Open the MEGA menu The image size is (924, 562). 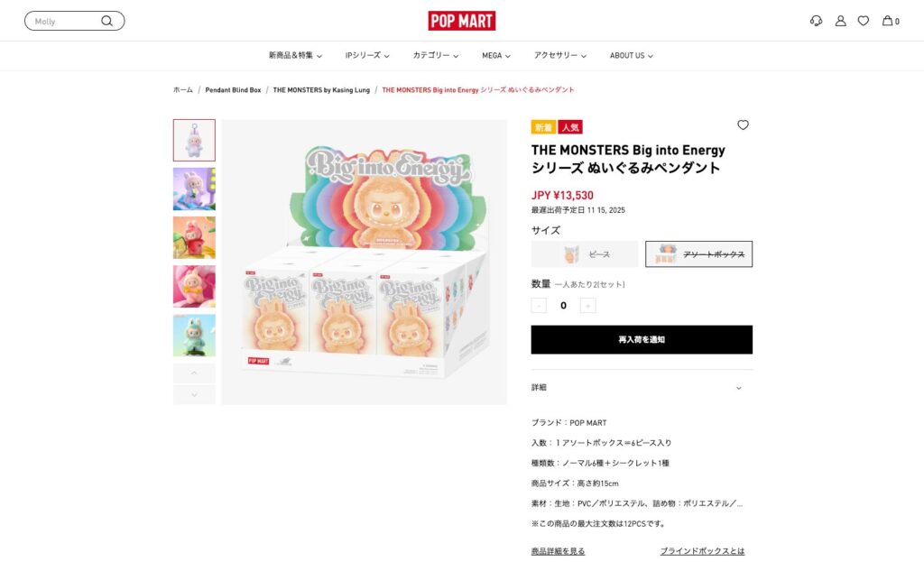(496, 55)
